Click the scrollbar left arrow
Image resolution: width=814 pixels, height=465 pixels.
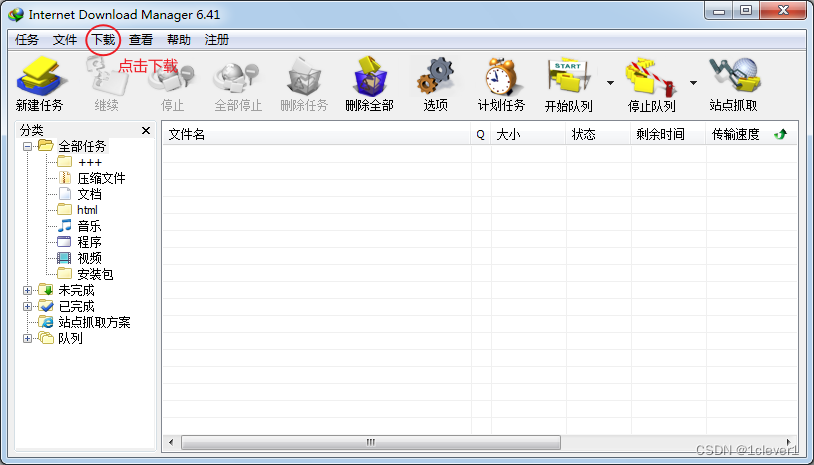pos(171,443)
